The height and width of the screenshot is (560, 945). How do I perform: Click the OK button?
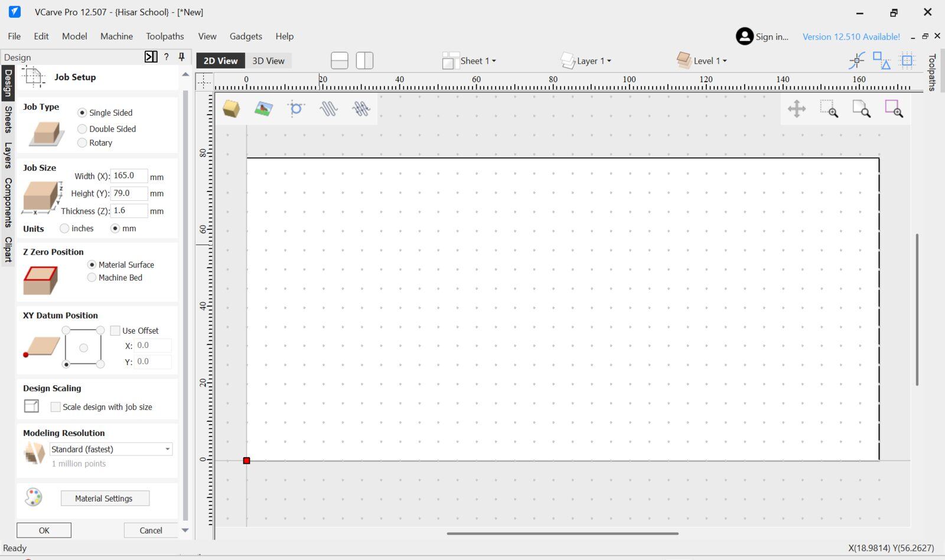point(44,530)
